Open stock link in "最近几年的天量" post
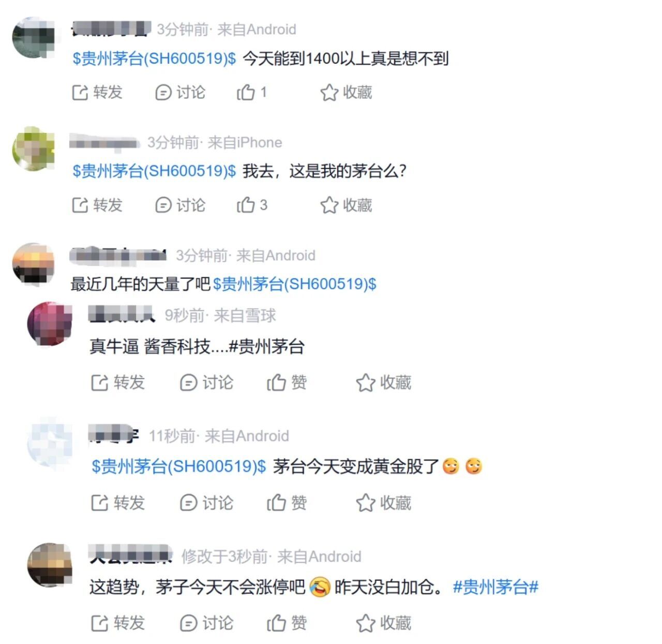Image resolution: width=662 pixels, height=644 pixels. click(295, 284)
